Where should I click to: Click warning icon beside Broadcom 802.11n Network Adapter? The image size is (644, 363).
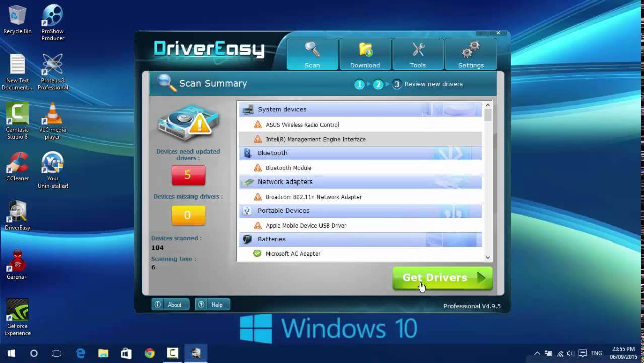(x=257, y=197)
